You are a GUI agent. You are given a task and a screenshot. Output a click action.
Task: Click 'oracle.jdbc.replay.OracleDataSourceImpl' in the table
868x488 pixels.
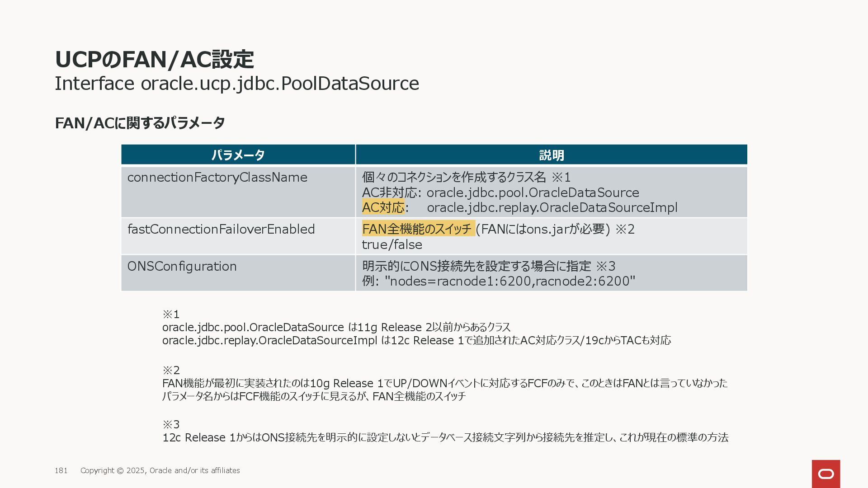point(552,207)
